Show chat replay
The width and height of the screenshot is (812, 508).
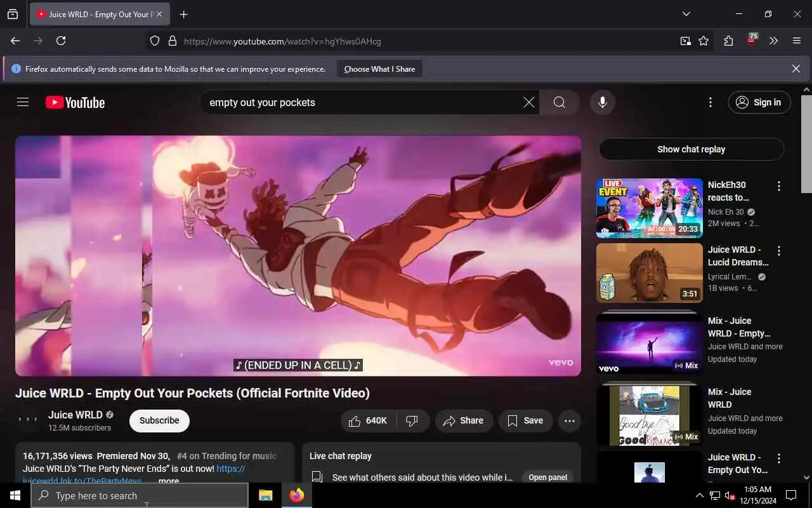click(x=691, y=149)
